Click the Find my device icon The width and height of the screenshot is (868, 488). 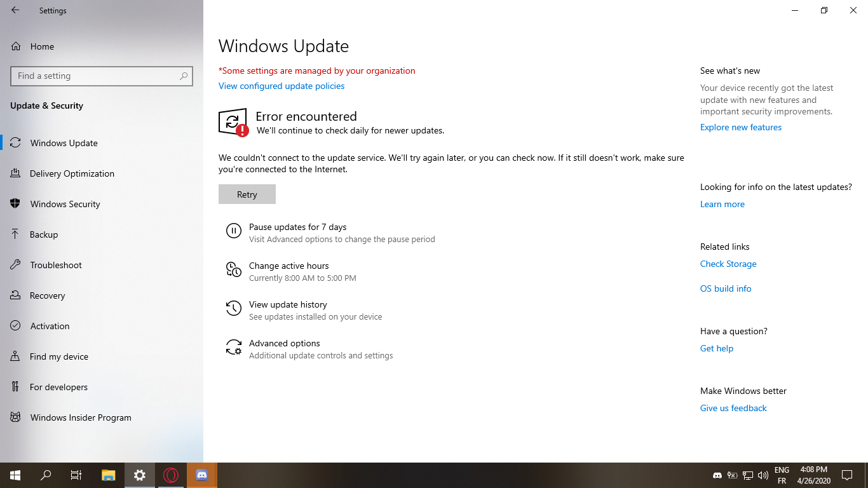coord(15,356)
